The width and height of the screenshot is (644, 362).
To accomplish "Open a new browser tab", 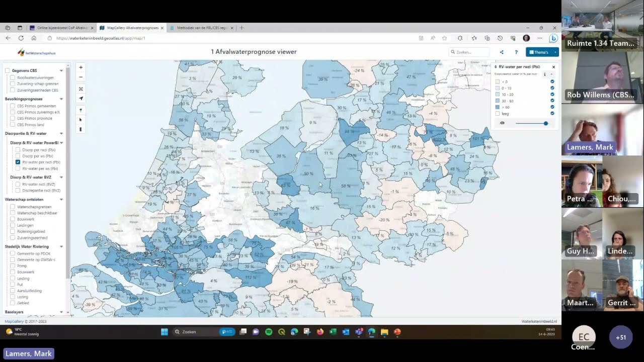I will pyautogui.click(x=242, y=28).
